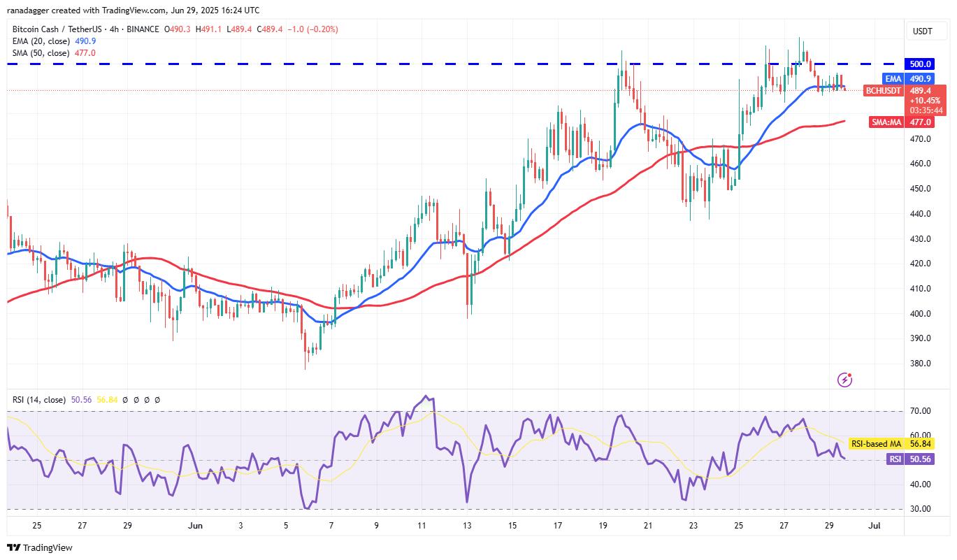Click the blue EMA tag on price axis

[x=893, y=79]
